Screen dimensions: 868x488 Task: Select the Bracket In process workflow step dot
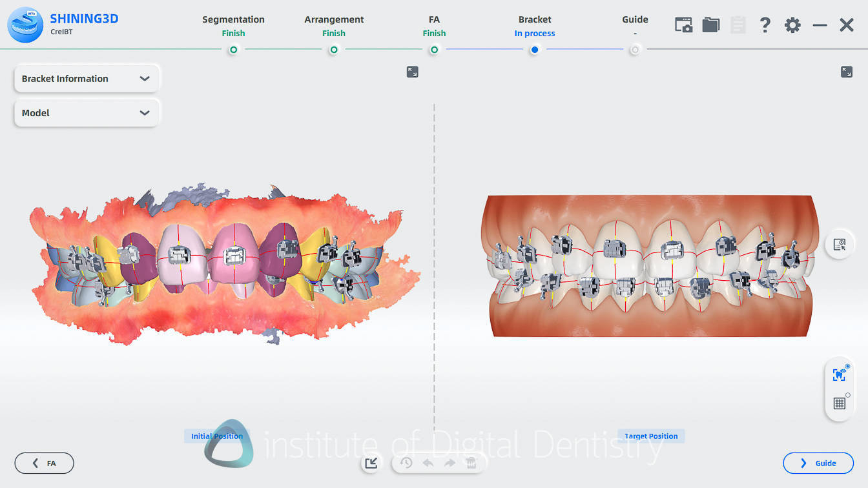tap(535, 49)
